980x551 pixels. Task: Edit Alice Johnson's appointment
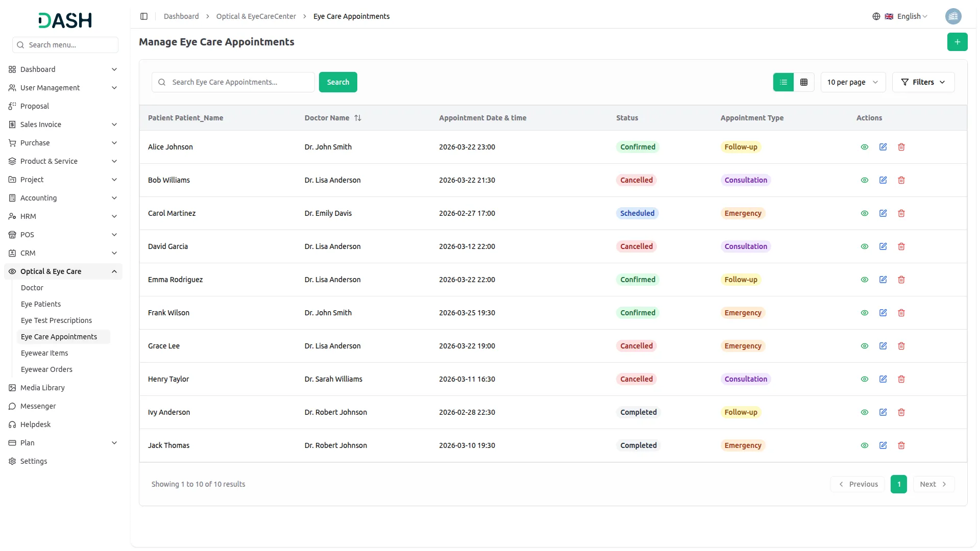click(883, 147)
